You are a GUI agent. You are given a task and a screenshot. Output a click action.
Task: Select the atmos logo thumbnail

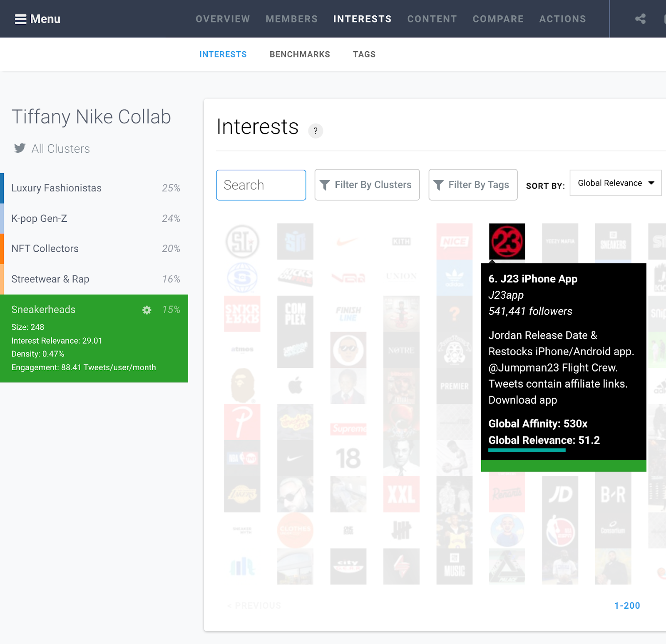(242, 349)
